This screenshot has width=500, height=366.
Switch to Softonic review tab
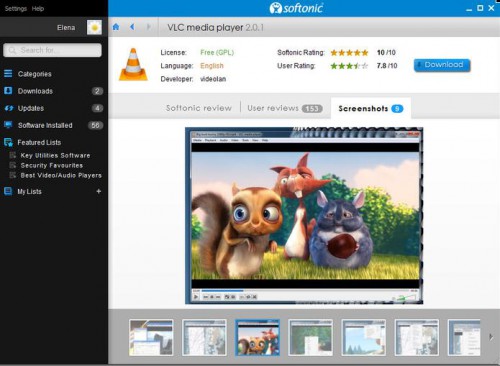point(199,108)
